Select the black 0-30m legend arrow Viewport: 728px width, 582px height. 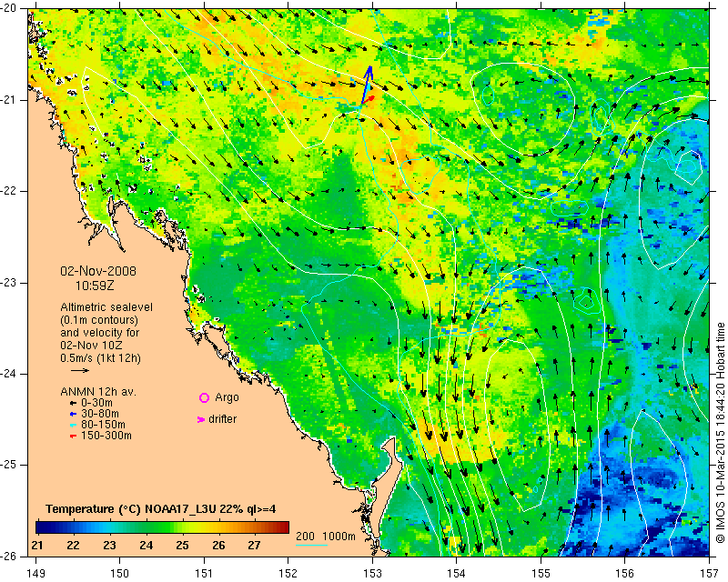[73, 403]
